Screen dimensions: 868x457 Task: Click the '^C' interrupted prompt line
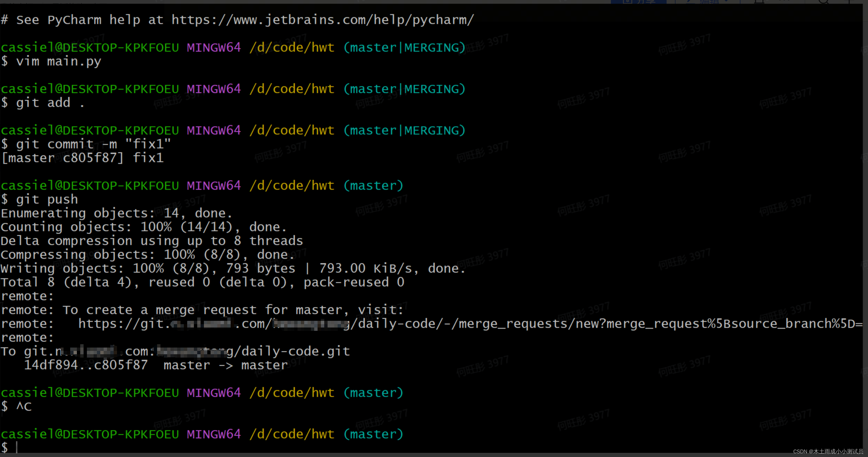click(x=16, y=407)
